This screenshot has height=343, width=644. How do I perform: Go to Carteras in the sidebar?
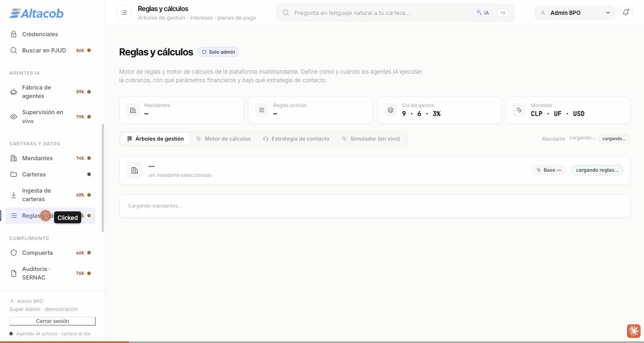(50, 174)
